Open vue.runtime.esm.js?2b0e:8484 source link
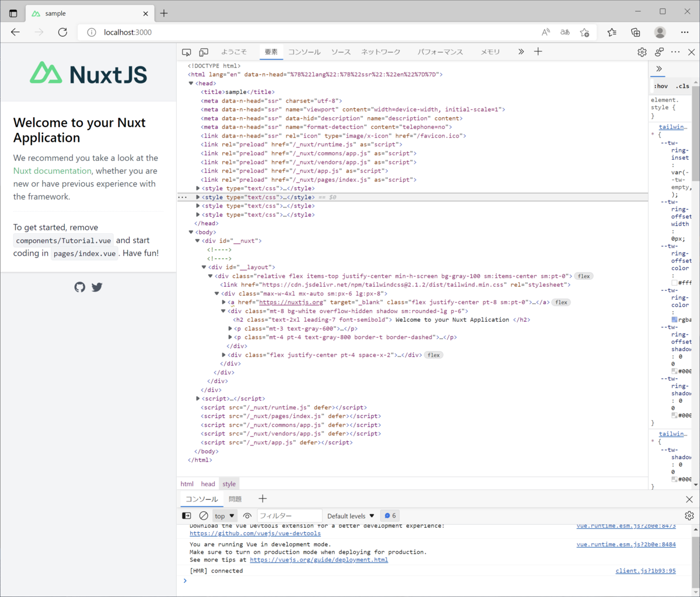 [x=626, y=545]
